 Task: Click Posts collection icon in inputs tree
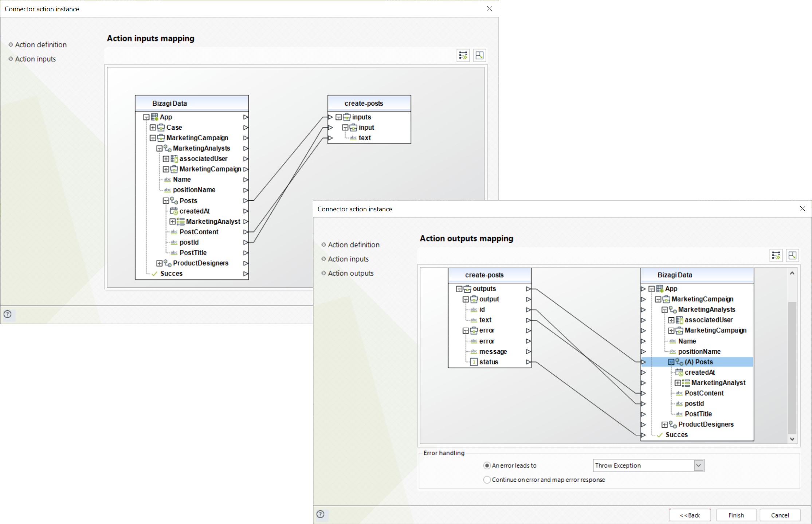(x=174, y=201)
